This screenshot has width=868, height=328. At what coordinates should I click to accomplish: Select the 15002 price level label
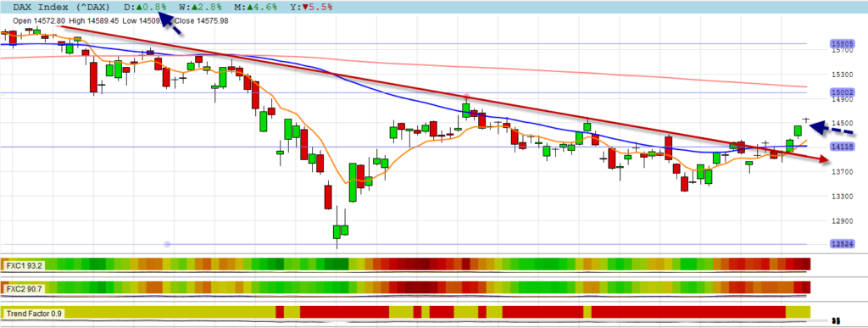843,92
